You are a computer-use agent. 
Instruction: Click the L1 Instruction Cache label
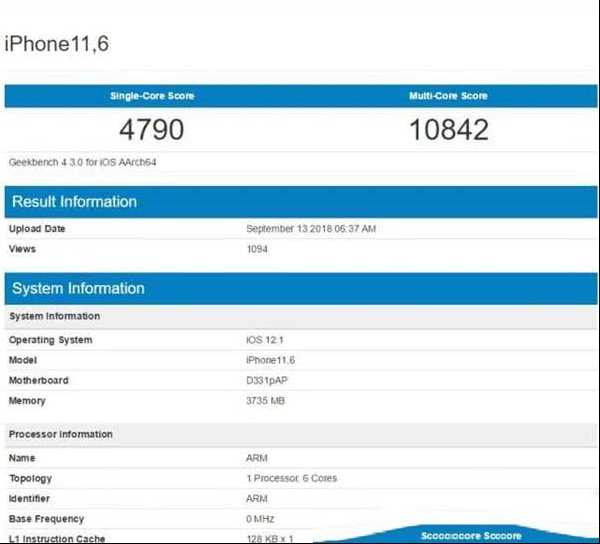tap(57, 539)
